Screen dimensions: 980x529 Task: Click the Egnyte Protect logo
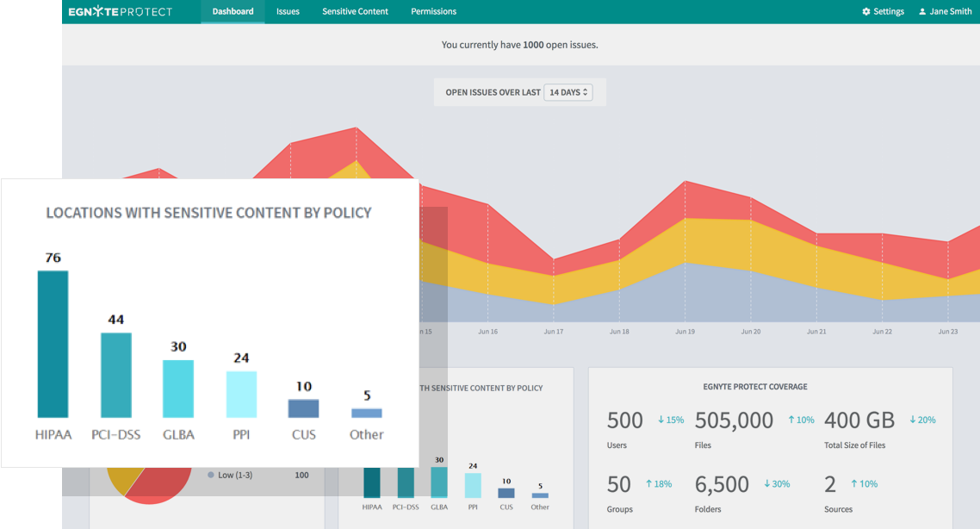(121, 12)
